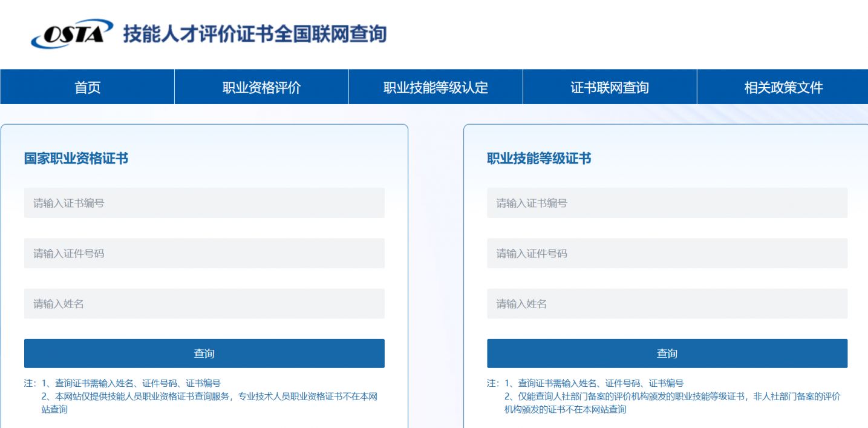Screen dimensions: 868x428
Task: Focus 姓名 field under 国家职业资格证书
Action: click(x=204, y=303)
